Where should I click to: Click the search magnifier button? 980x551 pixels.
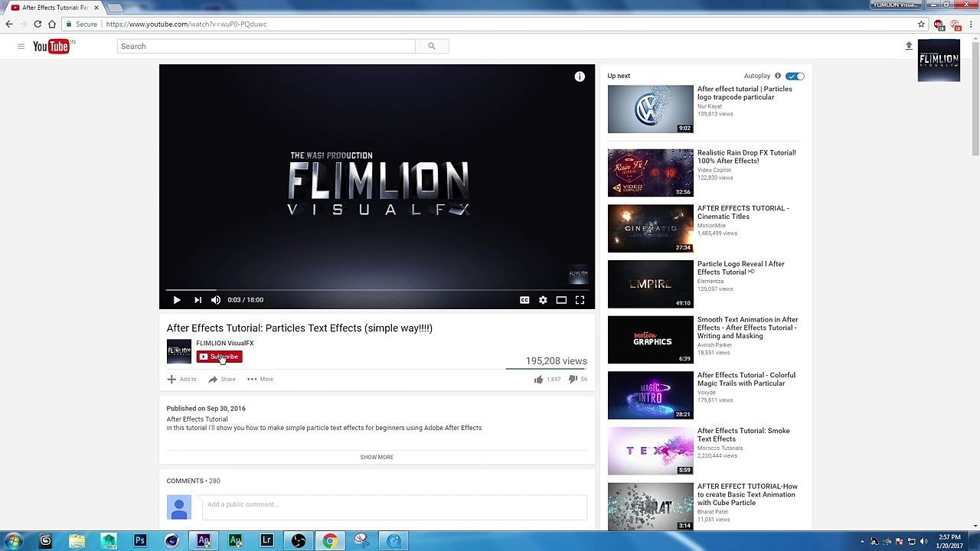coord(432,47)
